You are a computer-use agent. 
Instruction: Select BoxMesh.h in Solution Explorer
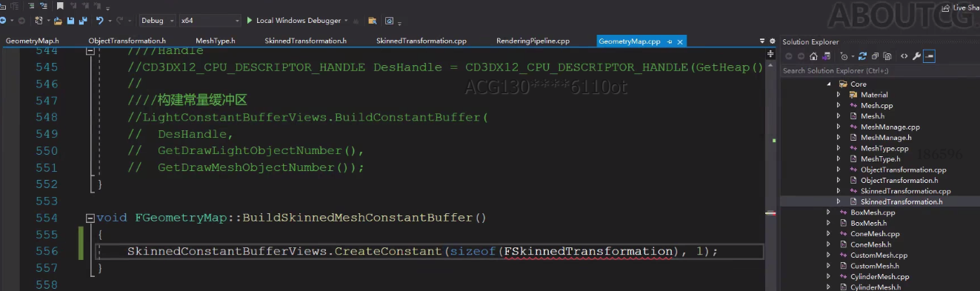[868, 223]
